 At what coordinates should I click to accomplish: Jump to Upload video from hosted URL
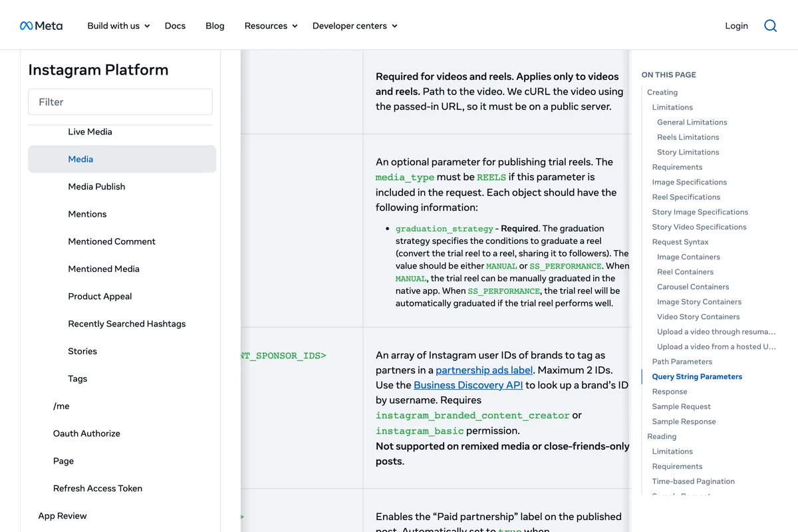point(716,346)
